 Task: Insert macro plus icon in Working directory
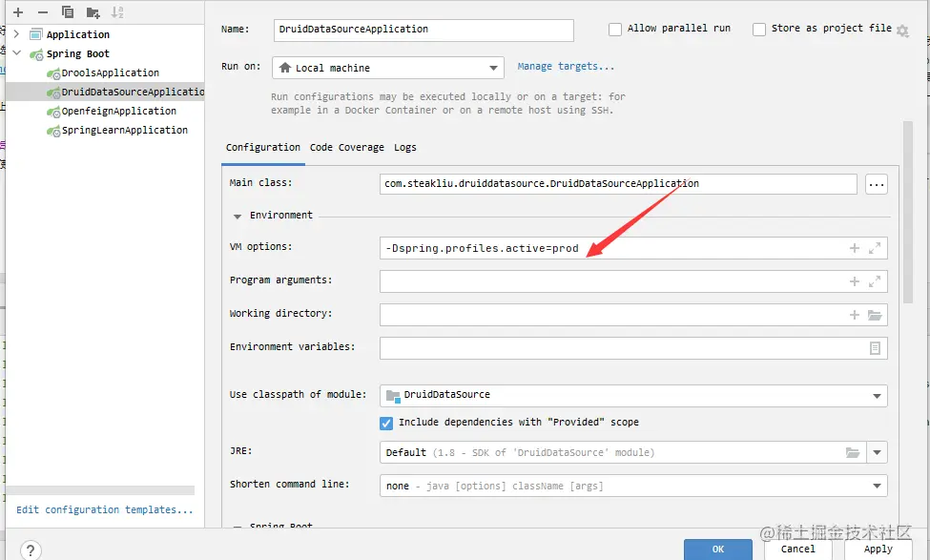[854, 315]
